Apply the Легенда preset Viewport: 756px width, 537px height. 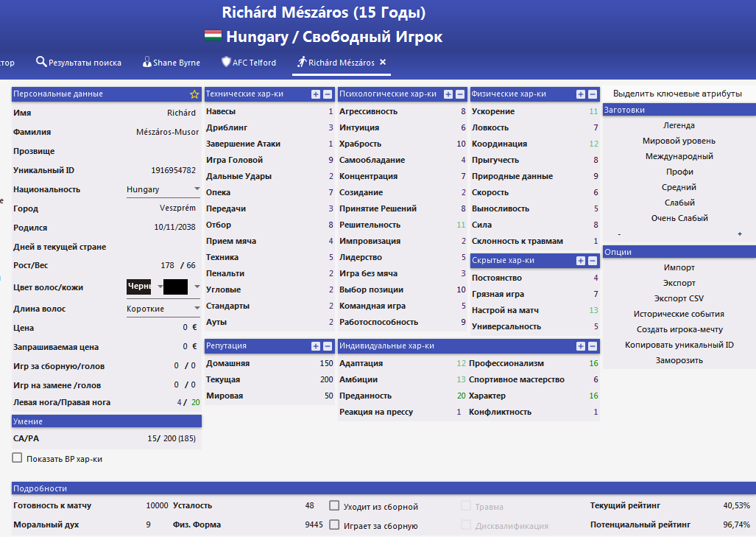679,125
